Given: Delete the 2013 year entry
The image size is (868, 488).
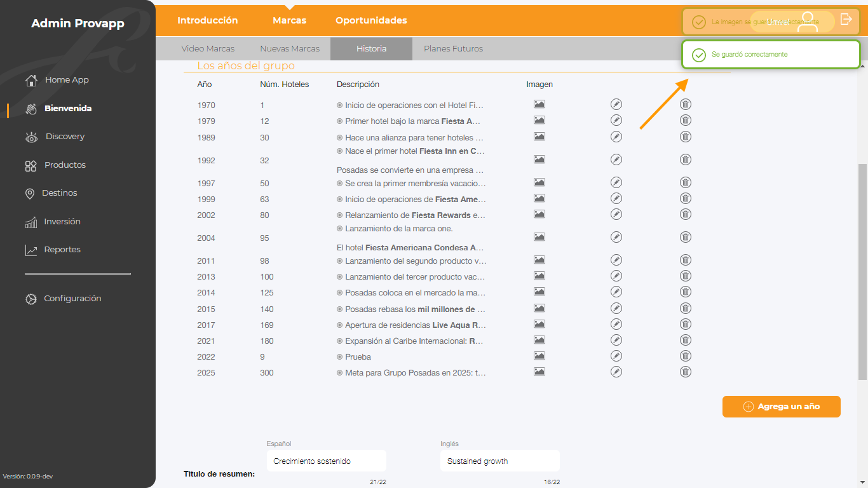Looking at the screenshot, I should click(x=686, y=276).
